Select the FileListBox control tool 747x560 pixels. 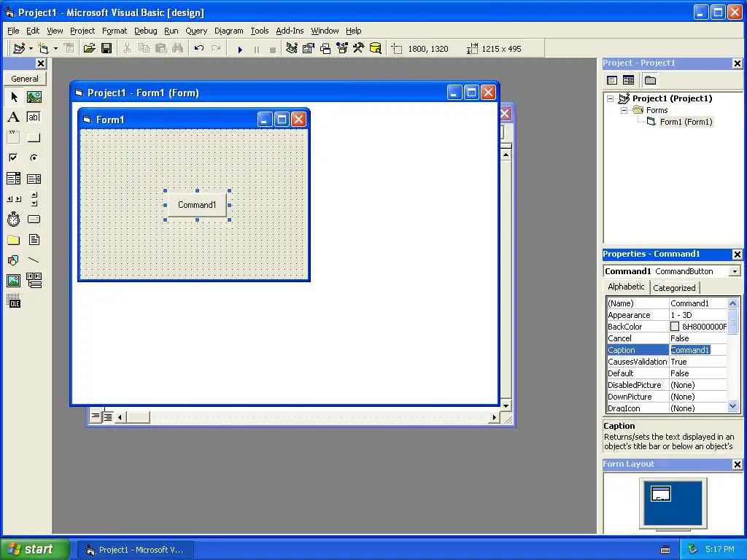tap(34, 239)
